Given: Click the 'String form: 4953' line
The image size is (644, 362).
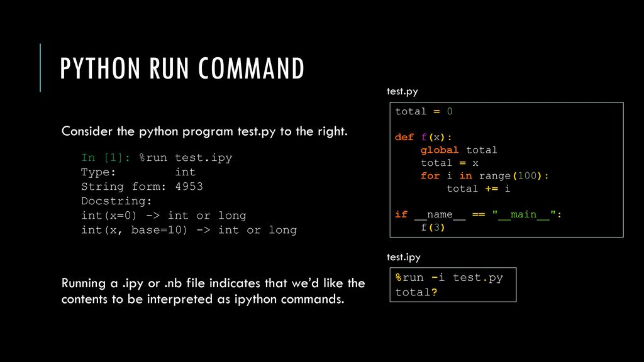Looking at the screenshot, I should click(142, 186).
